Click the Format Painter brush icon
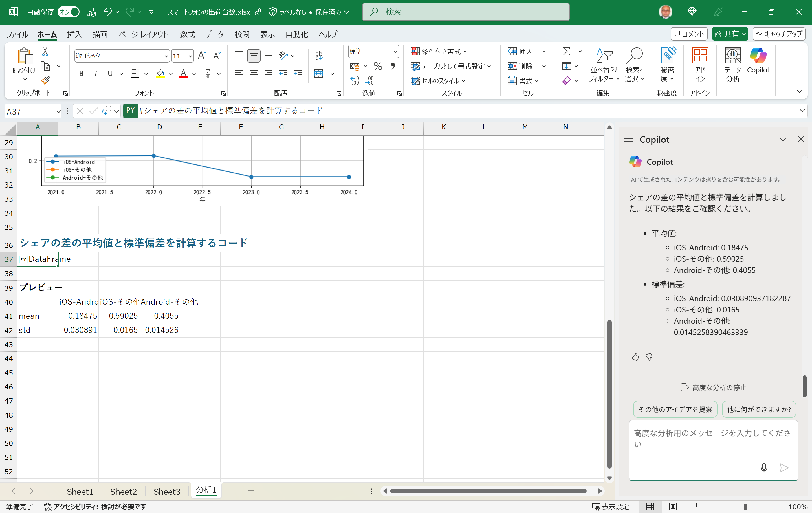The width and height of the screenshot is (812, 513). [45, 80]
